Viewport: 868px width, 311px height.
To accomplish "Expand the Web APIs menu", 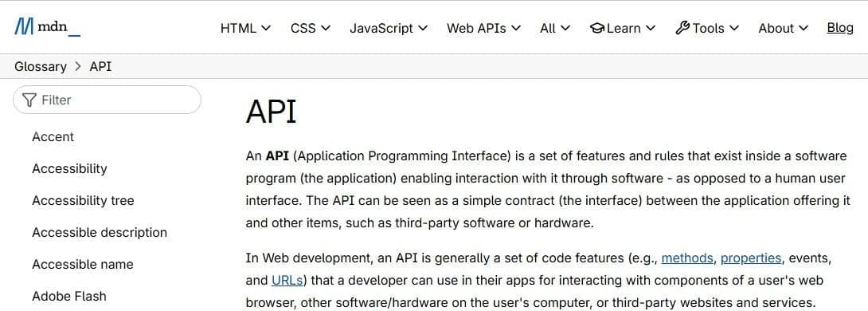I will tap(484, 28).
